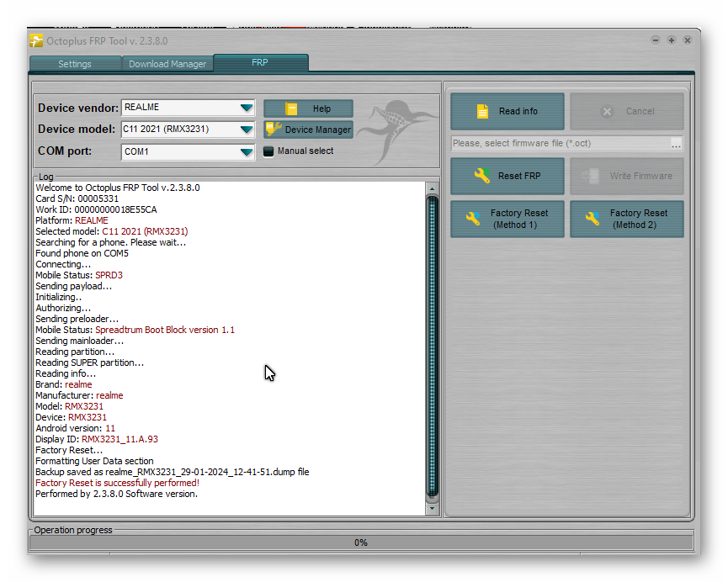Open the Download Manager tab
This screenshot has height=582, width=728.
point(167,64)
